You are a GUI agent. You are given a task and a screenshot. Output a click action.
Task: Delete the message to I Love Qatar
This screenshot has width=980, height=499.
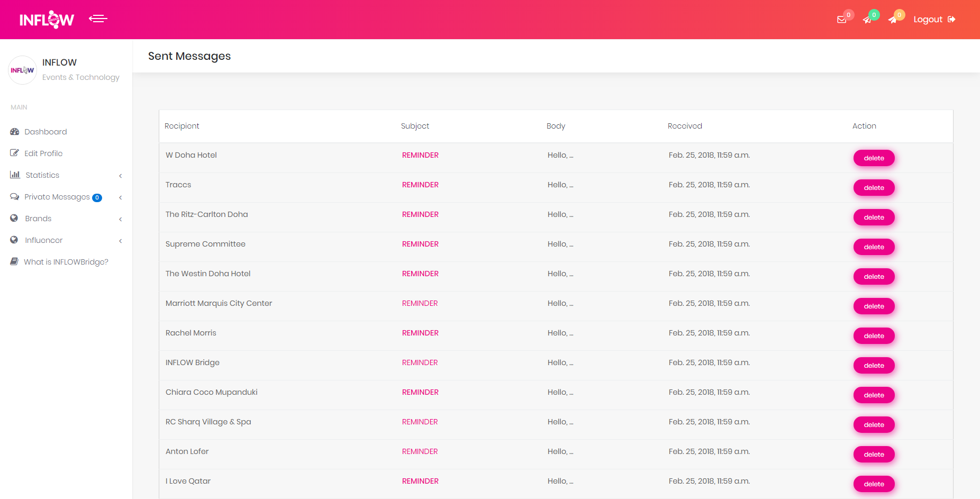pyautogui.click(x=874, y=484)
